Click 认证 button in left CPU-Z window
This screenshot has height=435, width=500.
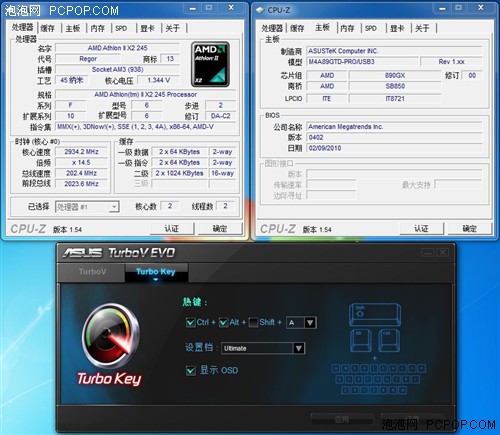point(172,229)
